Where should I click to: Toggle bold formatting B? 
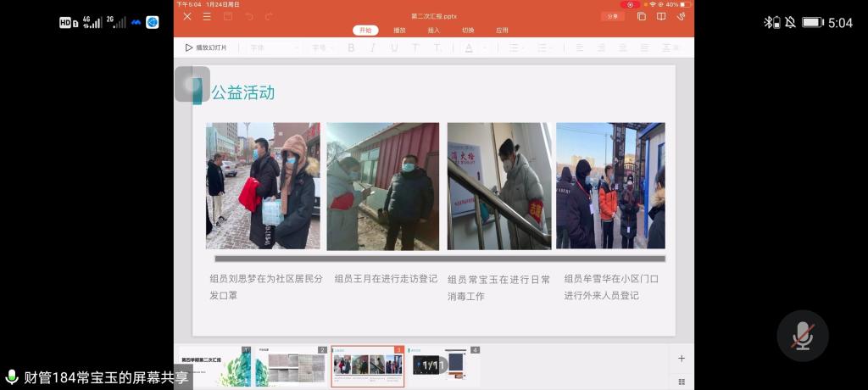(x=351, y=48)
